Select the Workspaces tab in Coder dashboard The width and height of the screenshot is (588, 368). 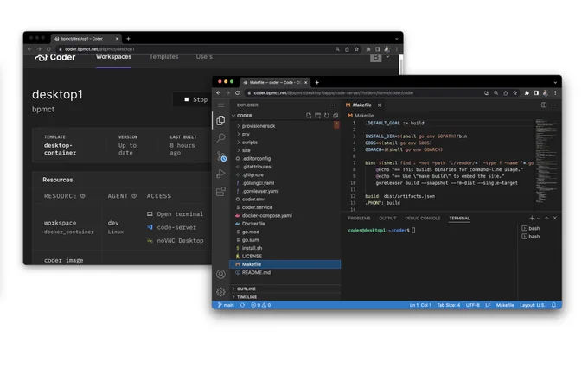click(113, 57)
